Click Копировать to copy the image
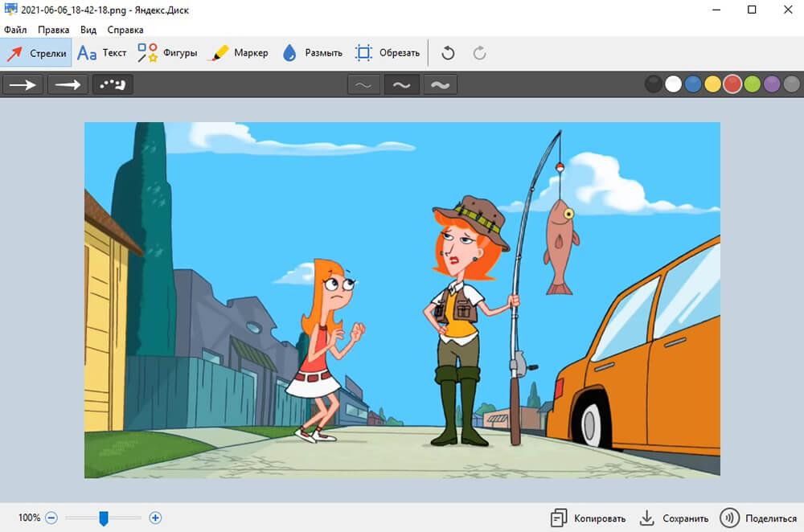 tap(589, 518)
